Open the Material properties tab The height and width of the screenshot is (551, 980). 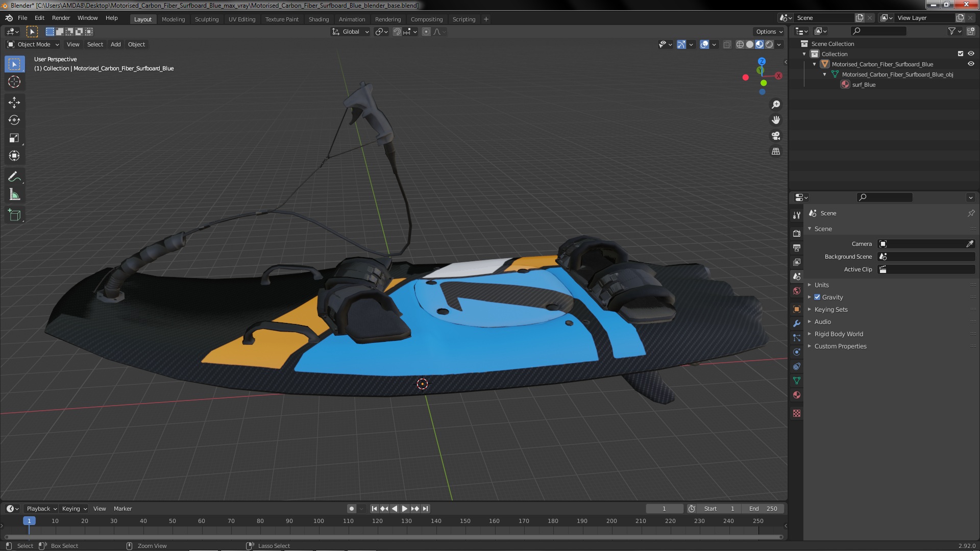click(x=797, y=395)
